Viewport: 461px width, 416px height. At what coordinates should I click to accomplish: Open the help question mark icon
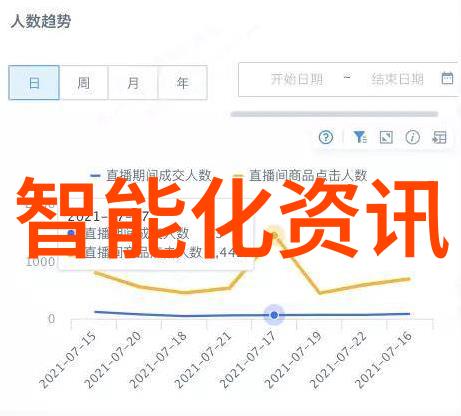click(326, 137)
